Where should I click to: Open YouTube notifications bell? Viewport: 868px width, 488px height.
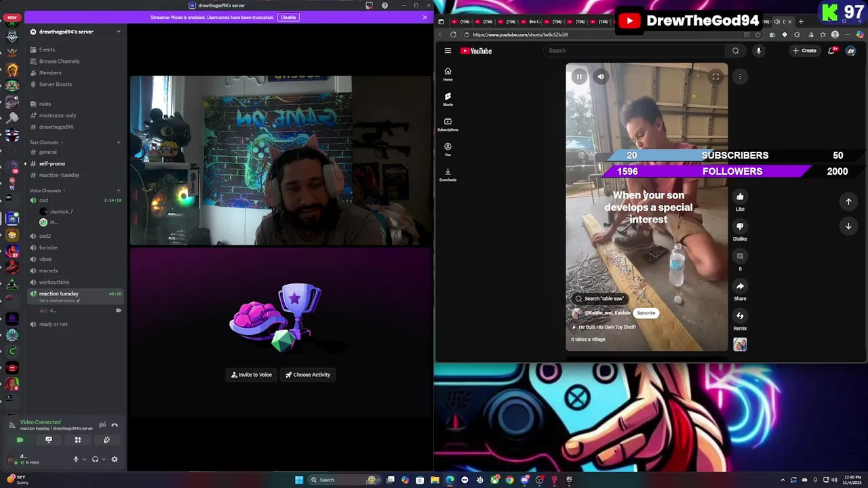coord(831,51)
